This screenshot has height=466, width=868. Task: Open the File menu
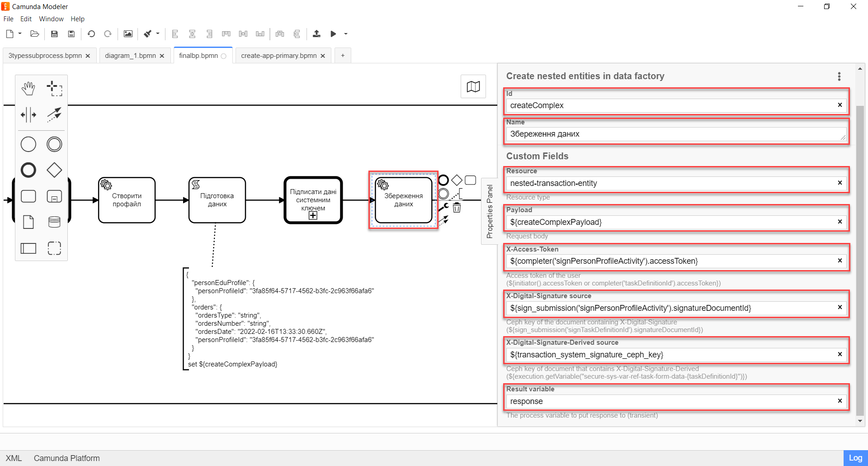[9, 19]
